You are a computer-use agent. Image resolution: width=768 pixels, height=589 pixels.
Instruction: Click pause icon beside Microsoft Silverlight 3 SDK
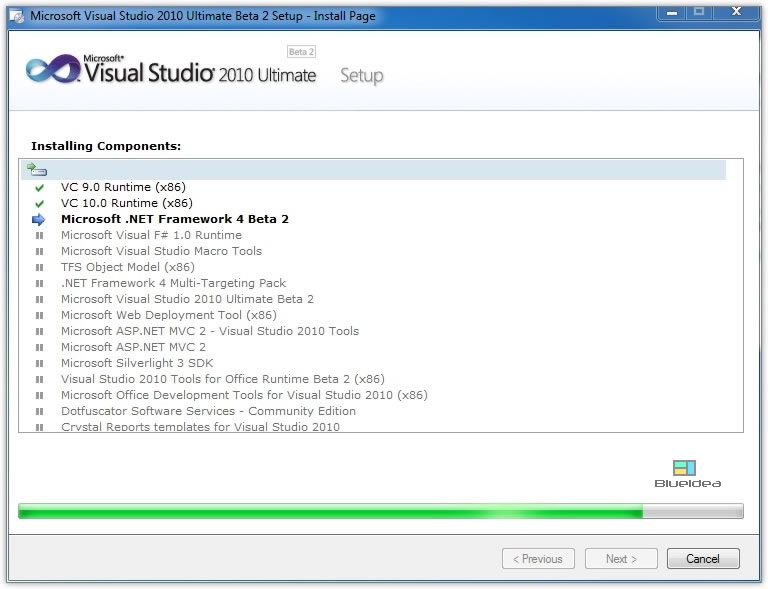pos(40,364)
